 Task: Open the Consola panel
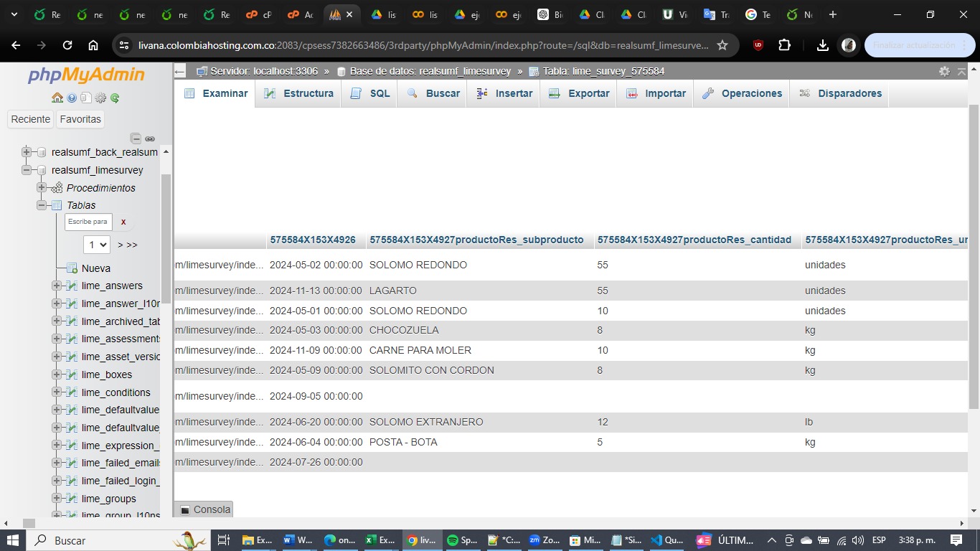(x=204, y=509)
